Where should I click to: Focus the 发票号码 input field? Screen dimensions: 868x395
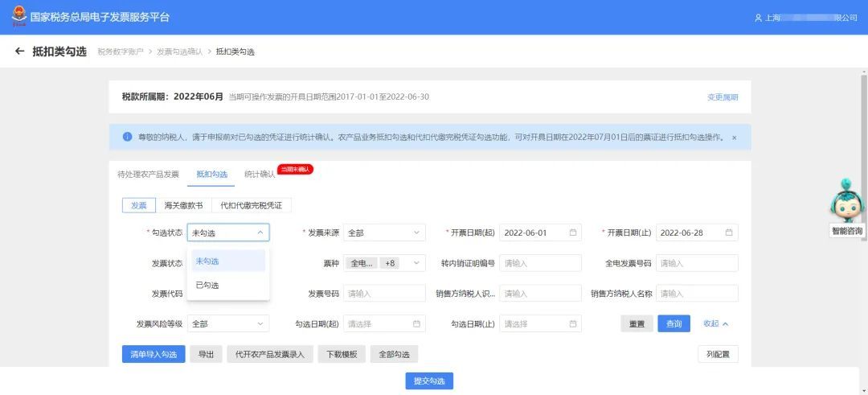[384, 293]
